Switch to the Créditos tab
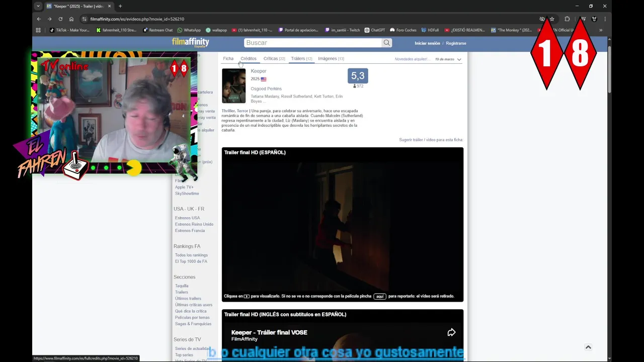 point(249,58)
